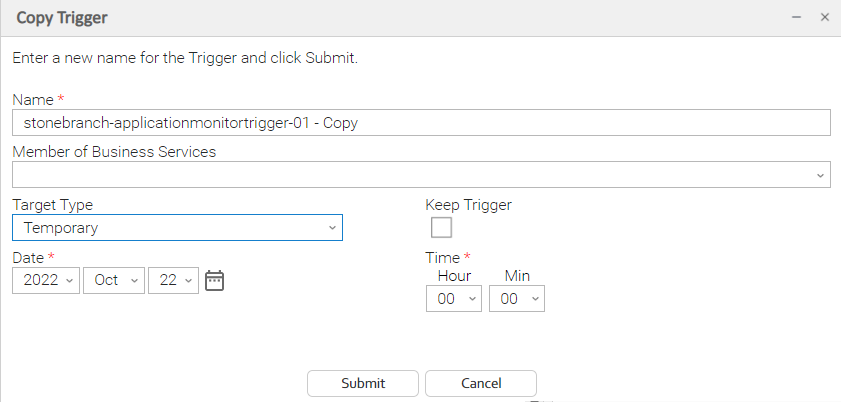841x402 pixels.
Task: Click the Target Type label
Action: pos(52,205)
